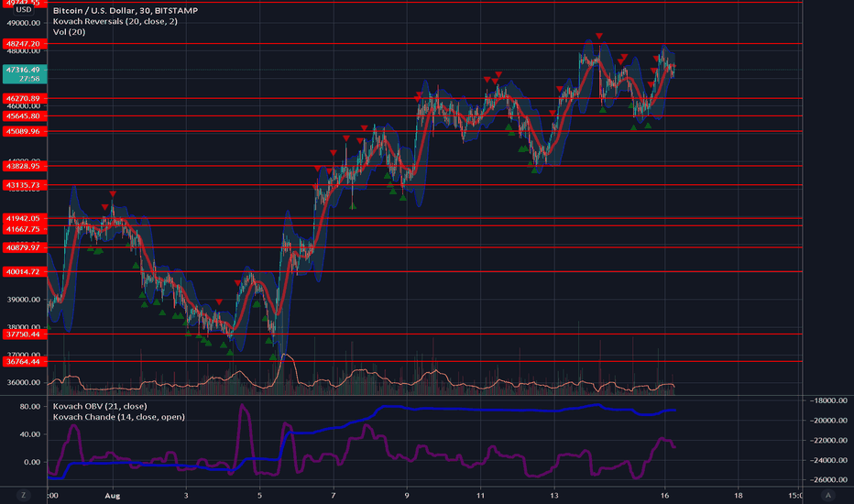Click the date 5 on time axis
Viewport: 854px width, 504px height.
[259, 496]
